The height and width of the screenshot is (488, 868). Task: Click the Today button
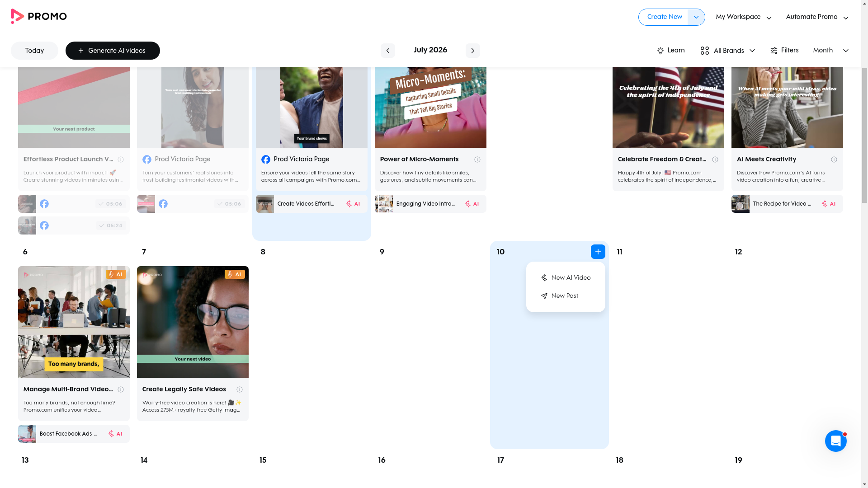34,51
